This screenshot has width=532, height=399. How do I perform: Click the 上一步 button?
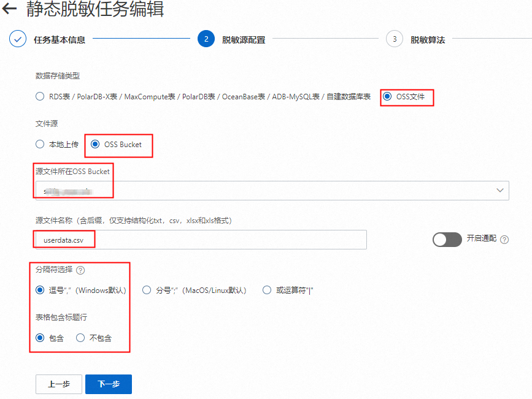(59, 384)
